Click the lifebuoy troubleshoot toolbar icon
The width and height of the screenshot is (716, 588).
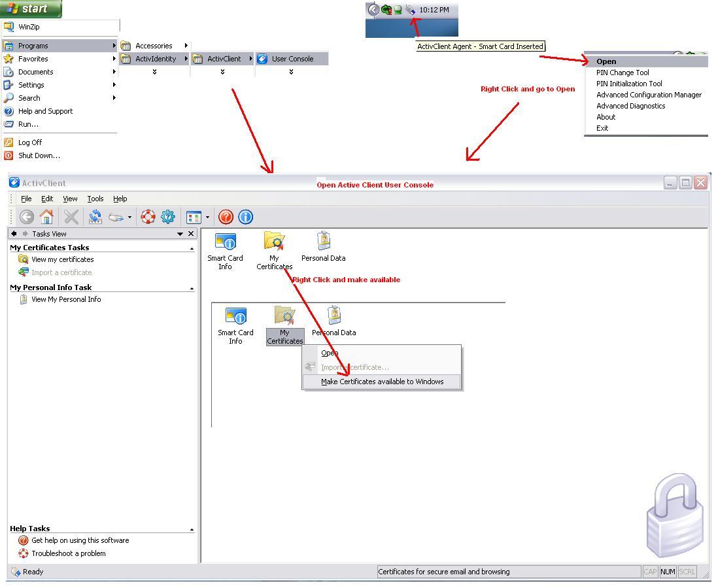point(148,217)
